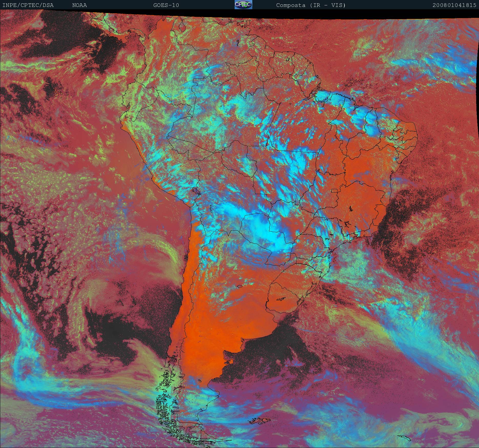479x448 pixels.
Task: Click the GOES-10 satellite label
Action: pyautogui.click(x=166, y=5)
